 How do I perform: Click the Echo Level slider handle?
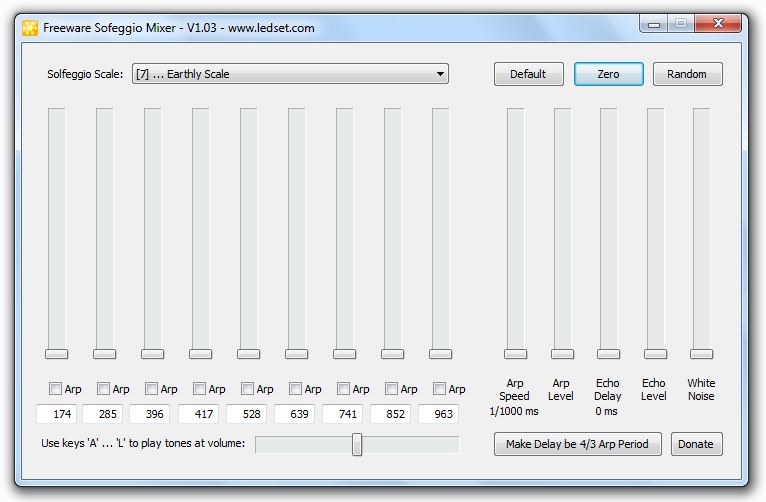point(654,354)
